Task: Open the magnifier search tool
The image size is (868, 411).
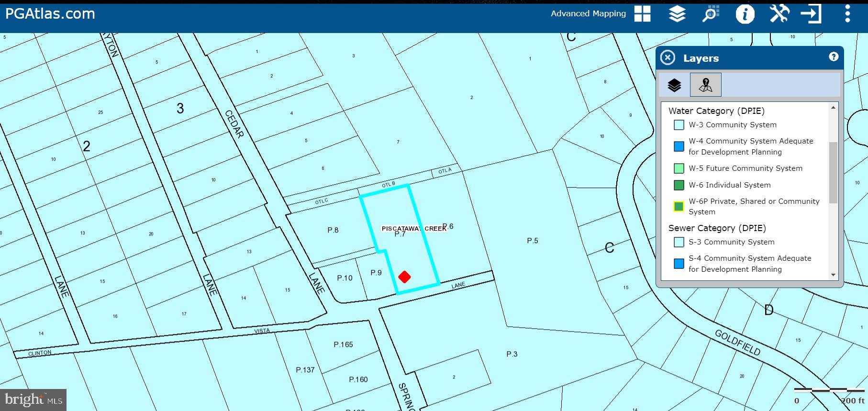Action: click(x=711, y=14)
